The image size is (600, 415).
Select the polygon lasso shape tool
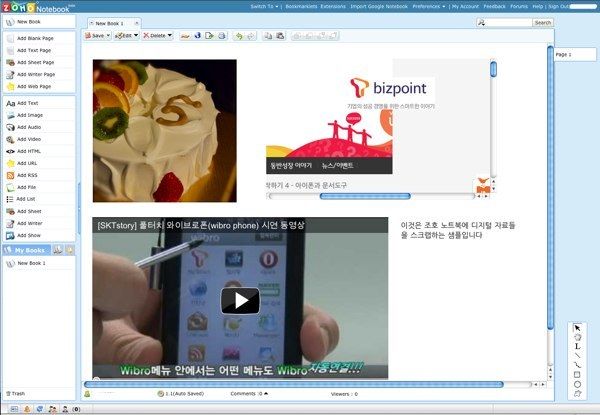tap(577, 337)
